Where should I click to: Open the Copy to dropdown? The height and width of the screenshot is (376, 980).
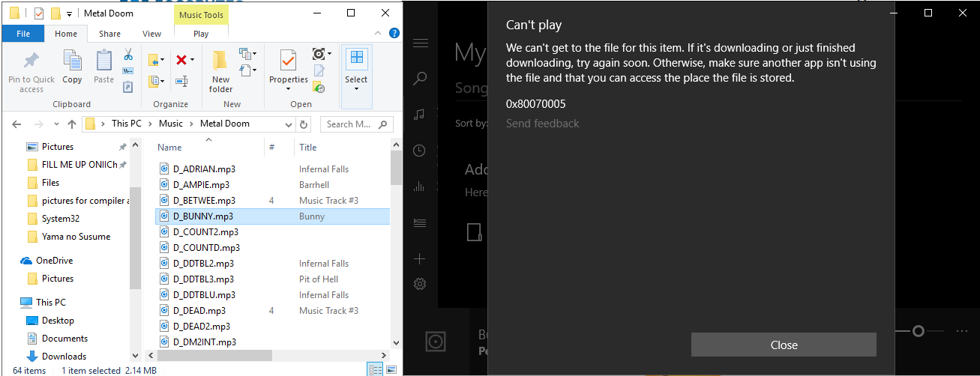pyautogui.click(x=156, y=81)
